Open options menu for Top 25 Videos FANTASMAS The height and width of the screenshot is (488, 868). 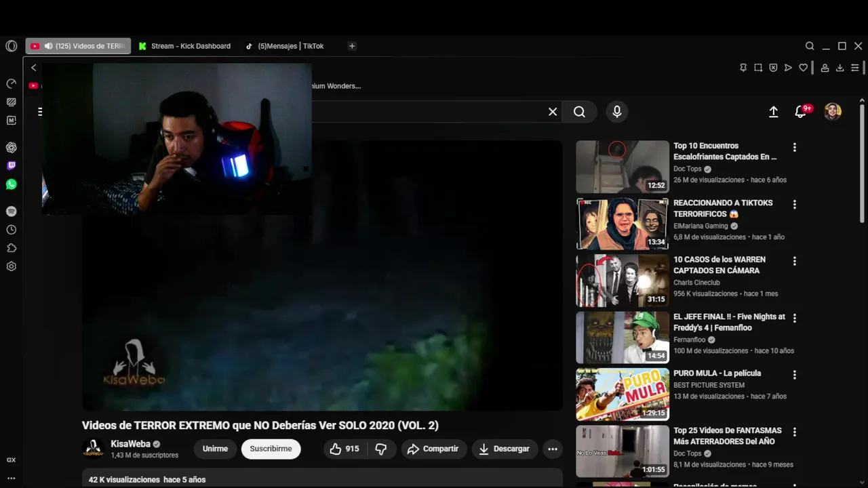coord(794,432)
